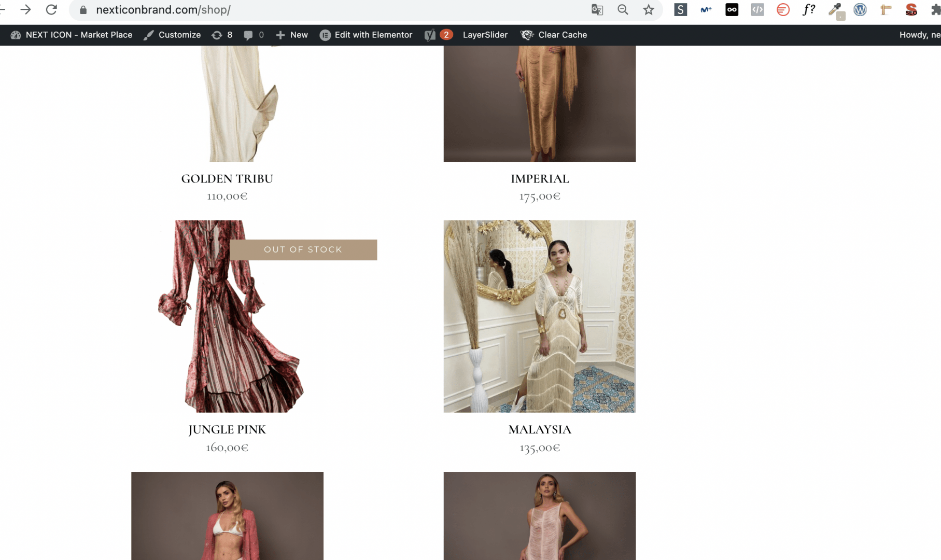
Task: Click the 175,00€ price text
Action: click(x=540, y=197)
